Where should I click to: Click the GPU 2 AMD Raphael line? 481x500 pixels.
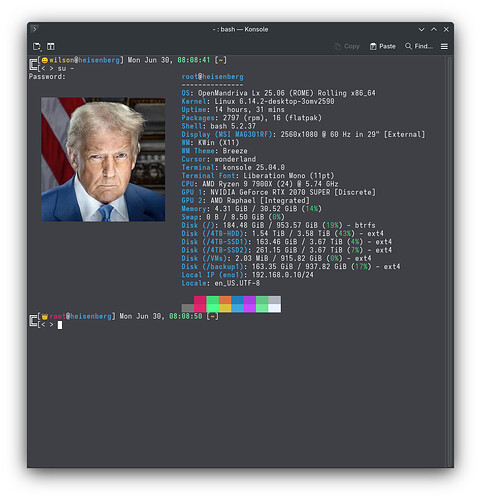point(245,201)
